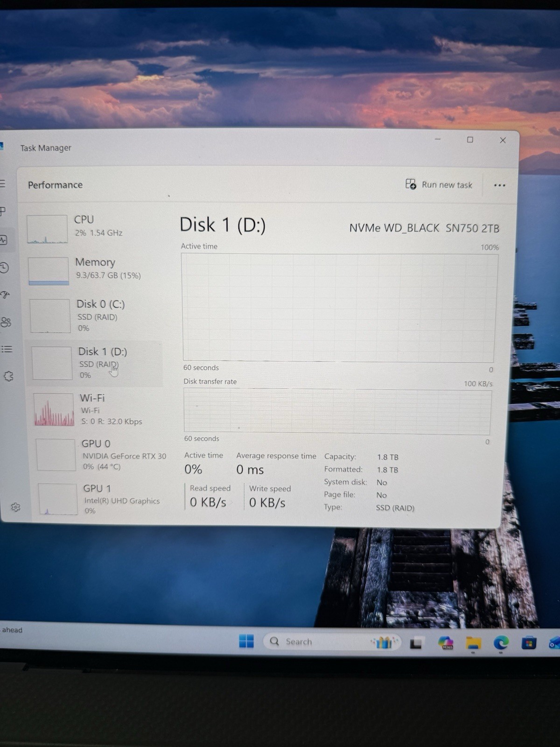Click the Memory usage mini graph

(49, 271)
